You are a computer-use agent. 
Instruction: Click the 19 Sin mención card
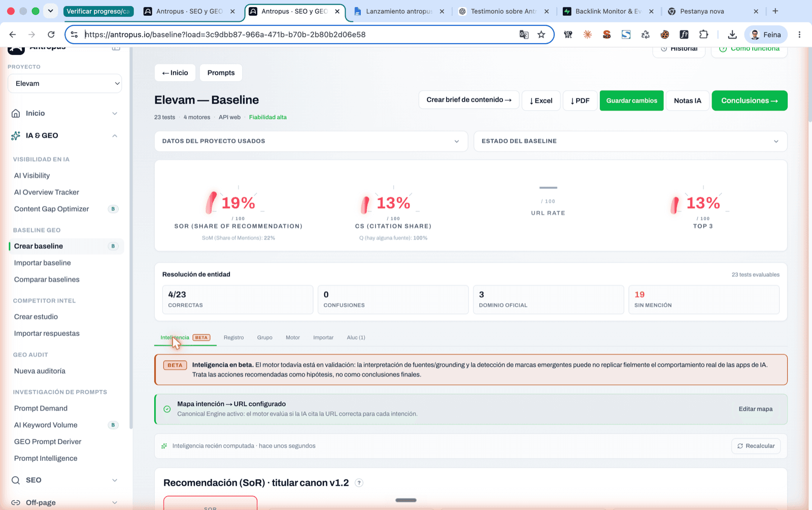pyautogui.click(x=703, y=300)
